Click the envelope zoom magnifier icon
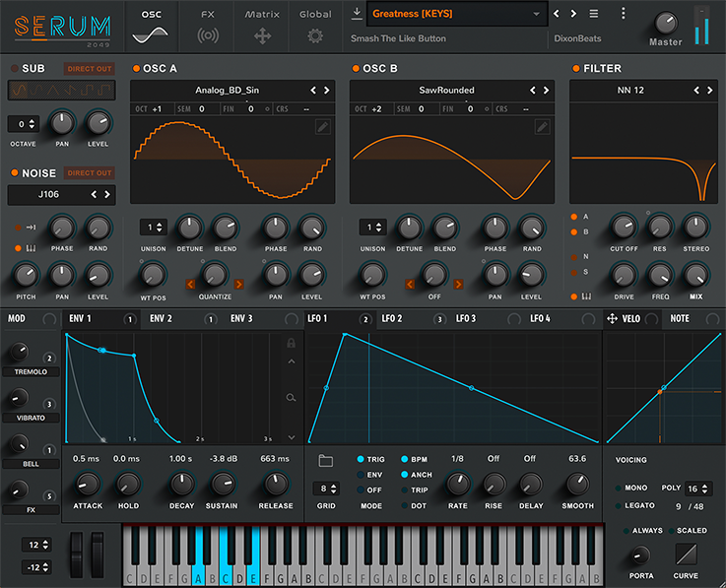The image size is (726, 588). point(291,397)
